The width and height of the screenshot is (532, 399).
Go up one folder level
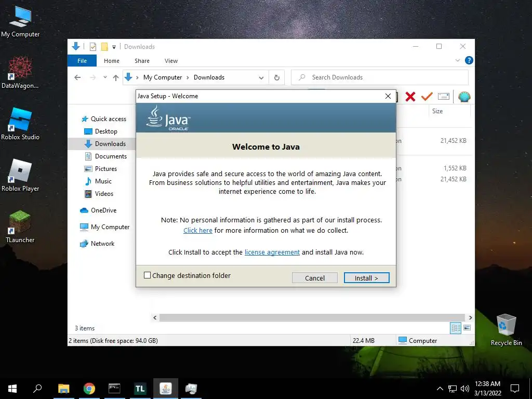pos(116,78)
